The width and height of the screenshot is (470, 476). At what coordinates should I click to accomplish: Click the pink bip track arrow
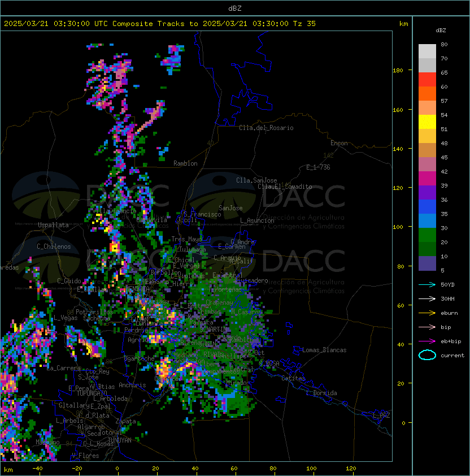427,327
